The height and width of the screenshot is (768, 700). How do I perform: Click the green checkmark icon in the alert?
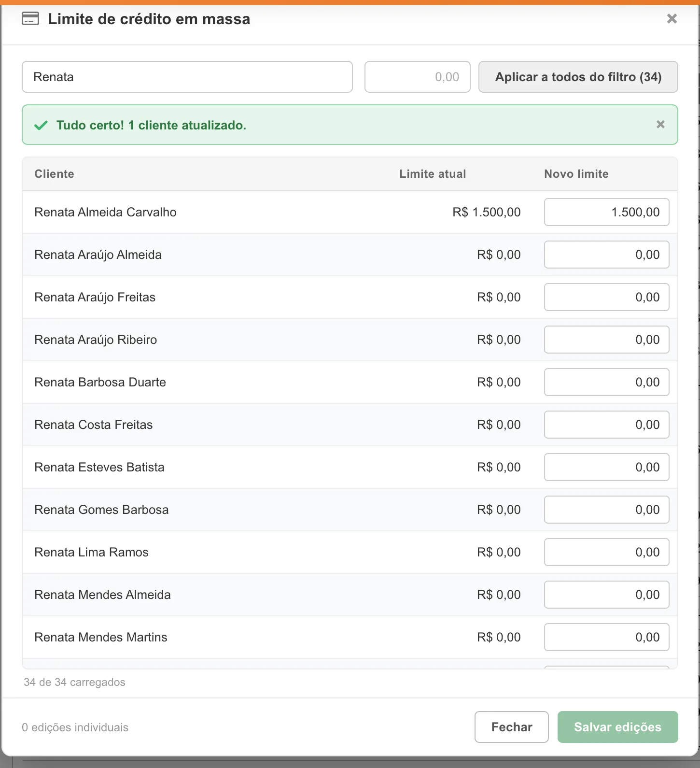click(x=41, y=126)
